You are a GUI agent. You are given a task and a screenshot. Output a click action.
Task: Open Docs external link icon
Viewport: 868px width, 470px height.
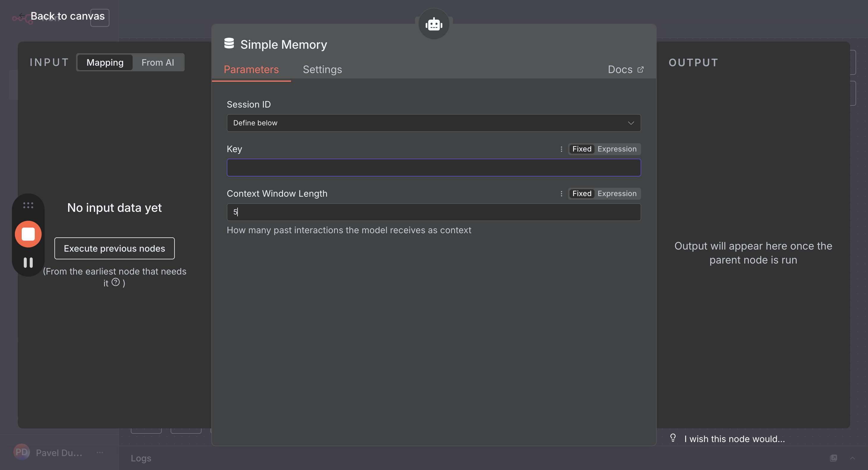pos(640,69)
